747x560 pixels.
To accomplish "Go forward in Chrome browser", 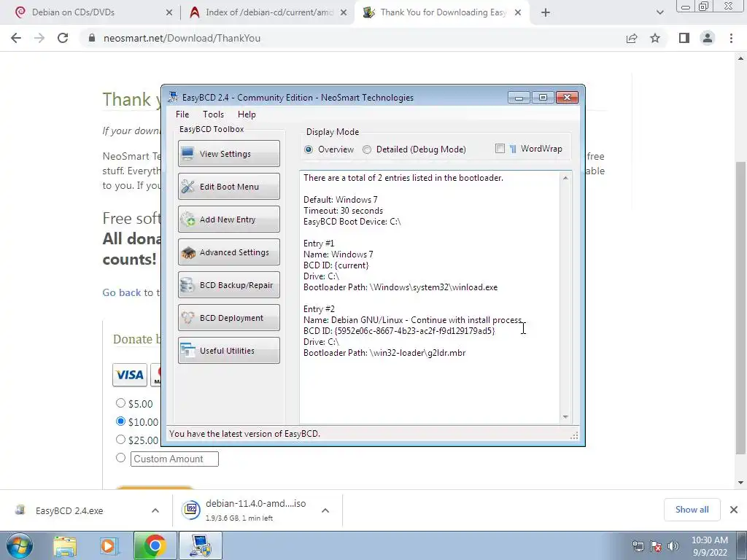I will tap(39, 38).
